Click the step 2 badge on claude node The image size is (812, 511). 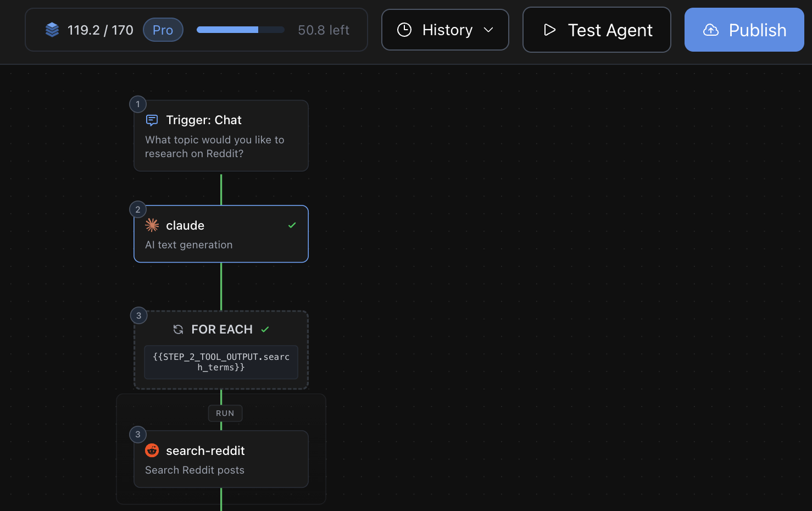137,209
